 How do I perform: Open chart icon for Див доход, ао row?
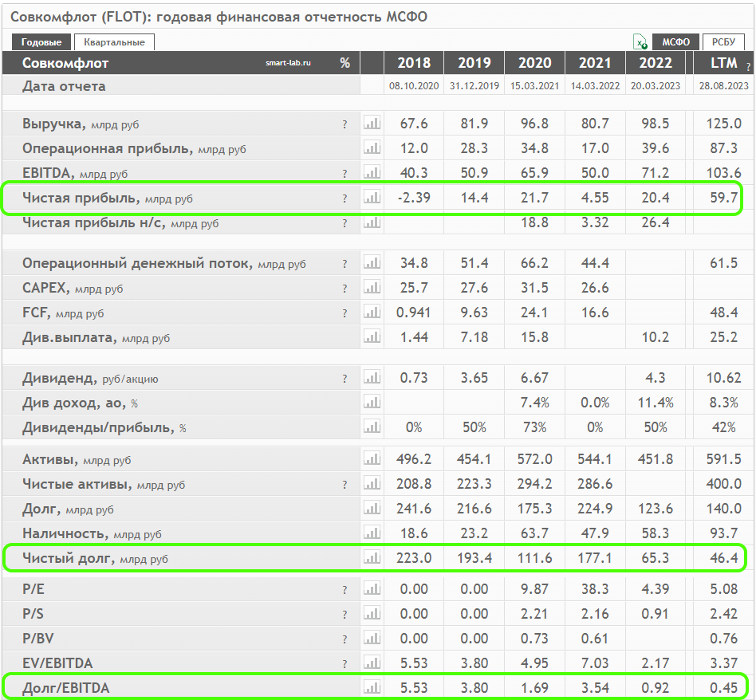pos(372,402)
